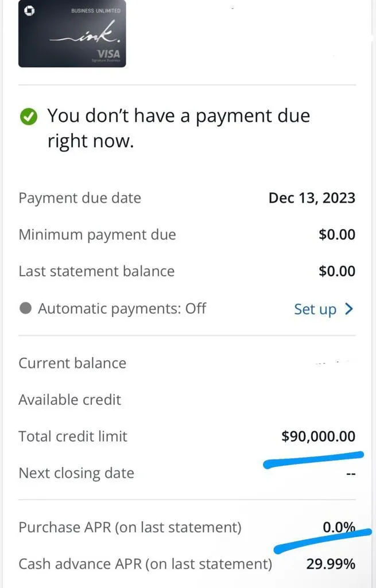Click the Last statement balance label
The width and height of the screenshot is (376, 588).
coord(96,271)
